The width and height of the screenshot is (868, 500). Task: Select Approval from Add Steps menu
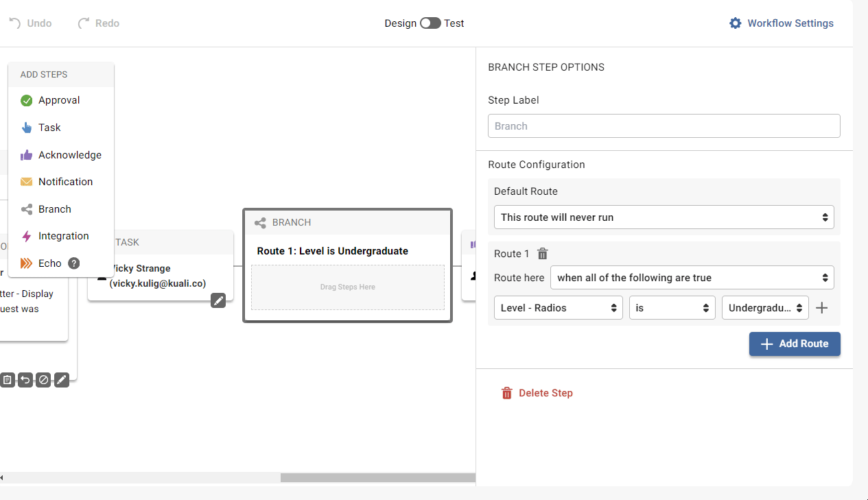pos(59,100)
